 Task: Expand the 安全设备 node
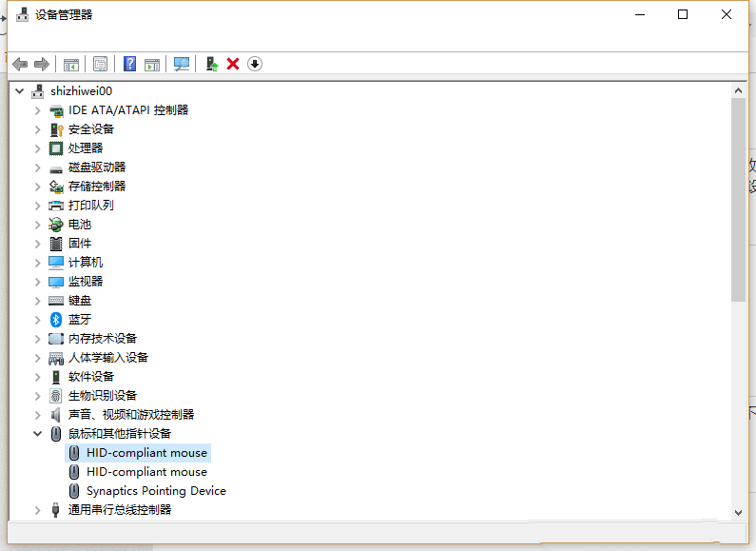coord(38,129)
